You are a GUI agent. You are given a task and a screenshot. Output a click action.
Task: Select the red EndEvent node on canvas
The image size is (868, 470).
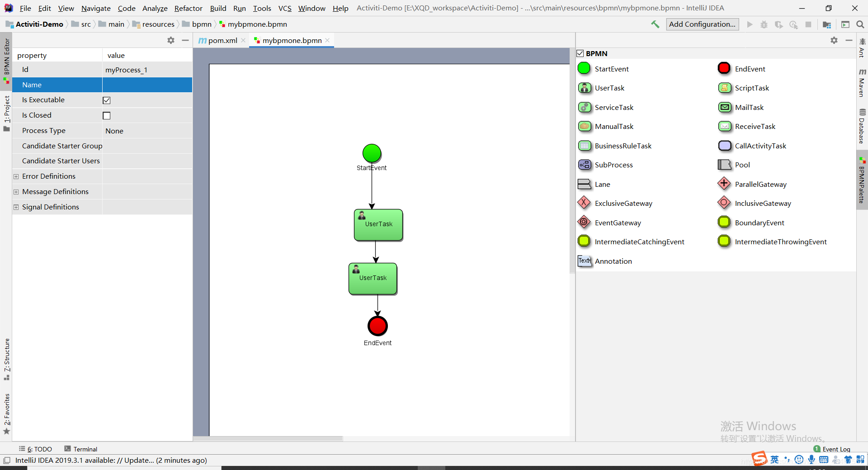click(x=377, y=326)
